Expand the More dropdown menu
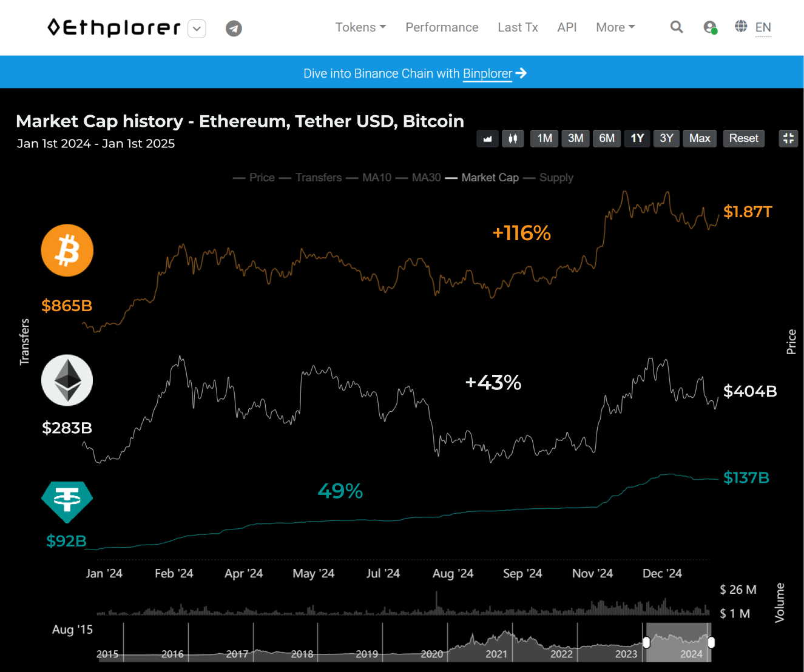This screenshot has height=672, width=804. [x=615, y=27]
